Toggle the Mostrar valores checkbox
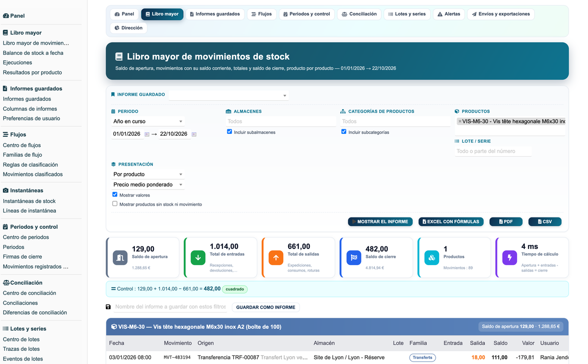Screen dimensions: 588x364 [x=115, y=194]
